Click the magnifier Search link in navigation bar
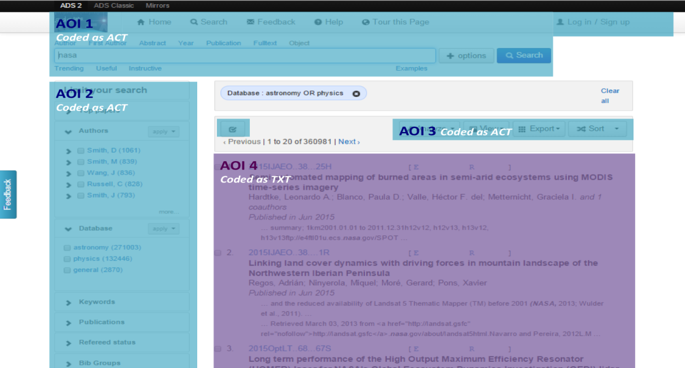Image resolution: width=685 pixels, height=368 pixels. (x=208, y=22)
